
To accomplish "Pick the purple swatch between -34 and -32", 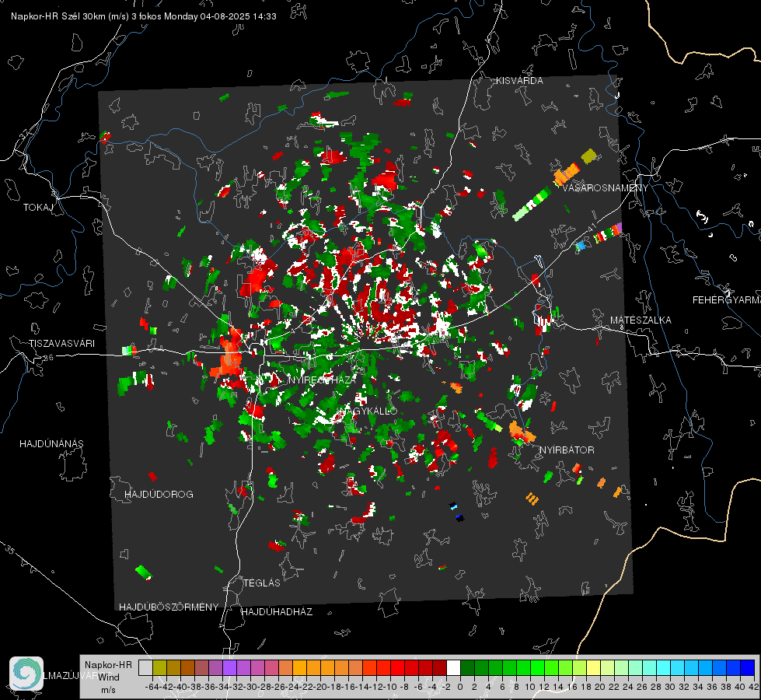I will click(229, 667).
